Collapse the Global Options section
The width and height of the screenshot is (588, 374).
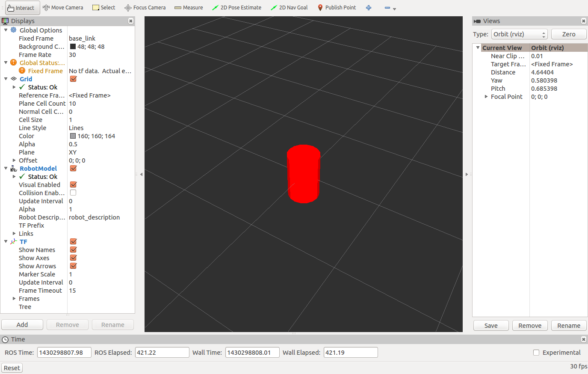pos(6,30)
